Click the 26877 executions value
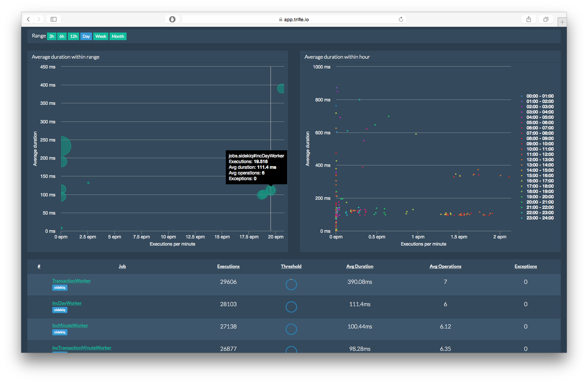 pyautogui.click(x=228, y=349)
